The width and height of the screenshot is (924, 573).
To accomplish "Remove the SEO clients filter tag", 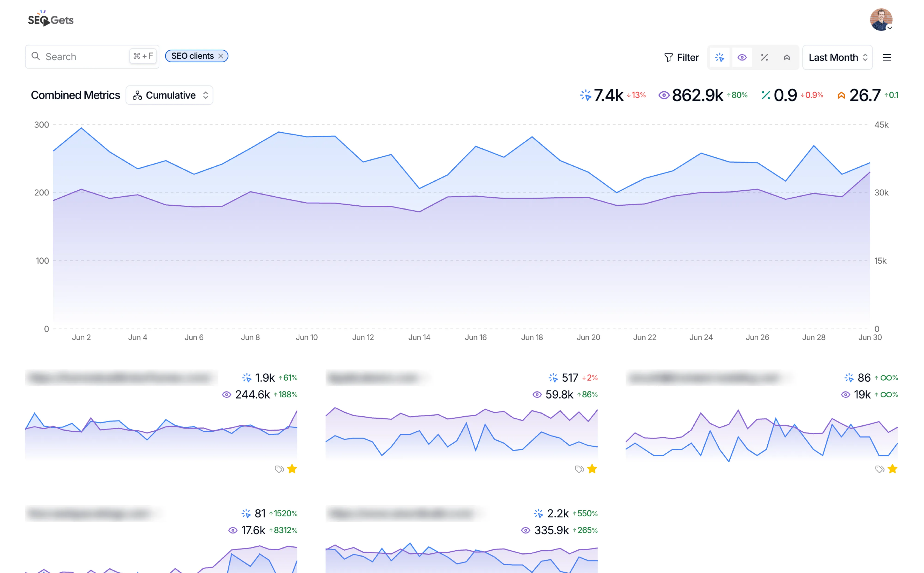I will tap(220, 56).
